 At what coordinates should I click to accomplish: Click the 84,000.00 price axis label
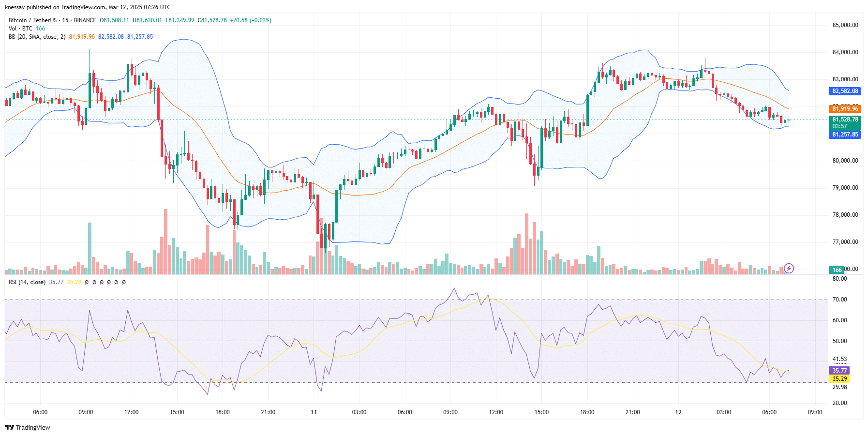pos(845,52)
